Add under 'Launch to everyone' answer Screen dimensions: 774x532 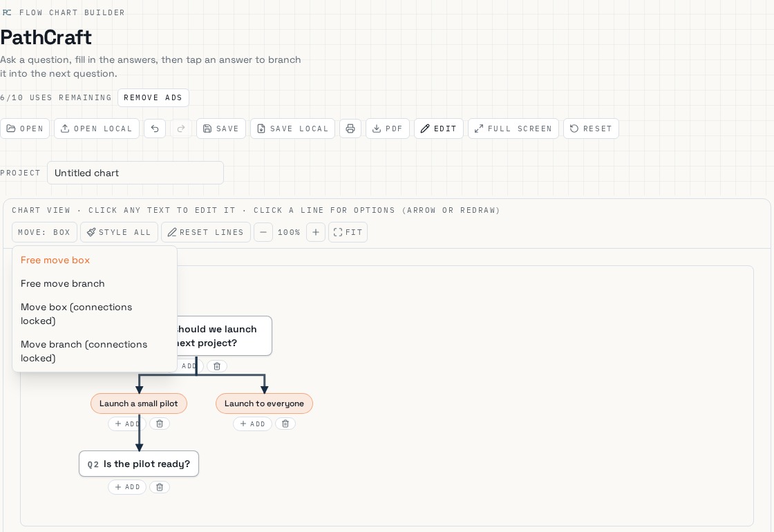pyautogui.click(x=252, y=424)
